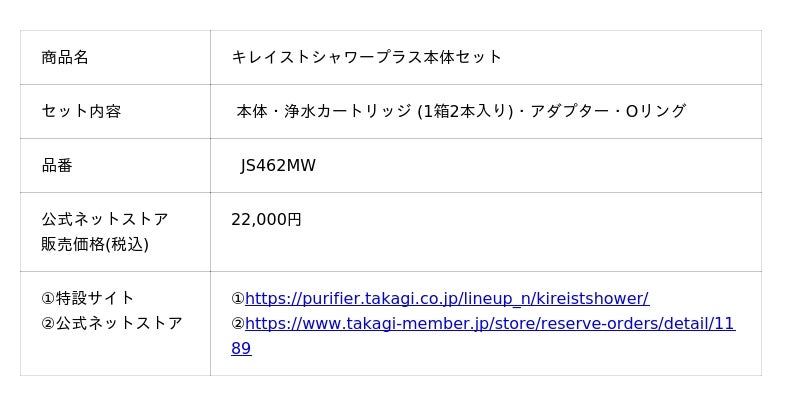Select the JS462MW model number

coord(278,165)
